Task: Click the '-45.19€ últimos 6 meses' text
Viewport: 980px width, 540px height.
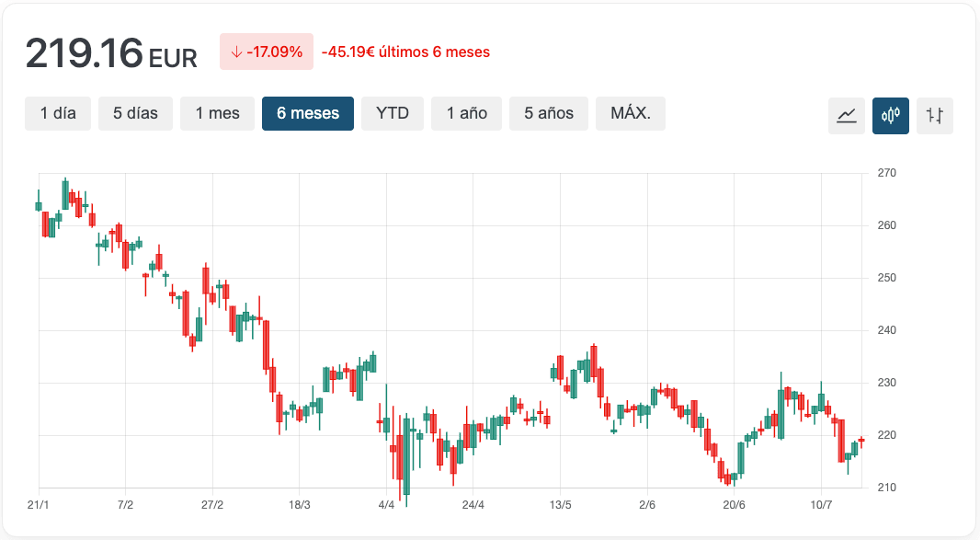Action: click(x=405, y=52)
